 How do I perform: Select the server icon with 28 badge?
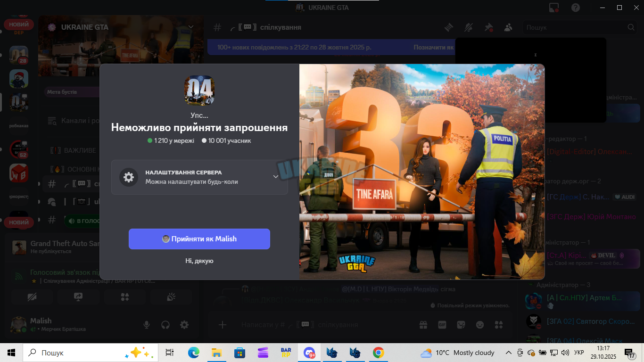[19, 55]
